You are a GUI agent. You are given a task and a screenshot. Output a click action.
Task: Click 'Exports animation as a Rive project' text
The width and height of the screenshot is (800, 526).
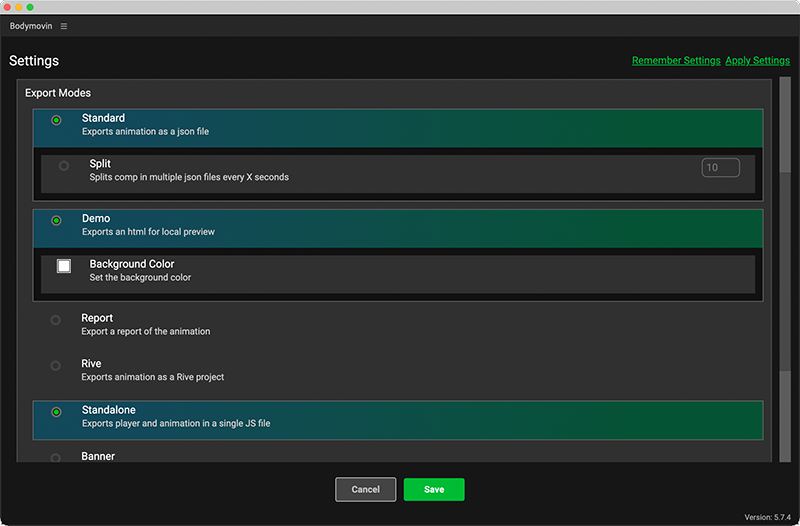pos(153,377)
